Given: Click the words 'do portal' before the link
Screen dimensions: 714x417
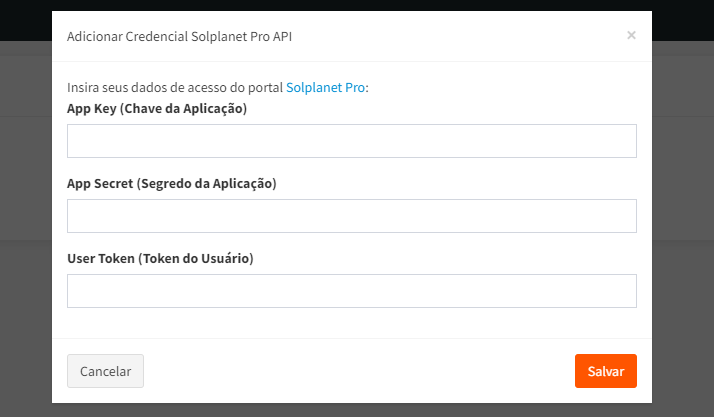Looking at the screenshot, I should click(259, 88).
